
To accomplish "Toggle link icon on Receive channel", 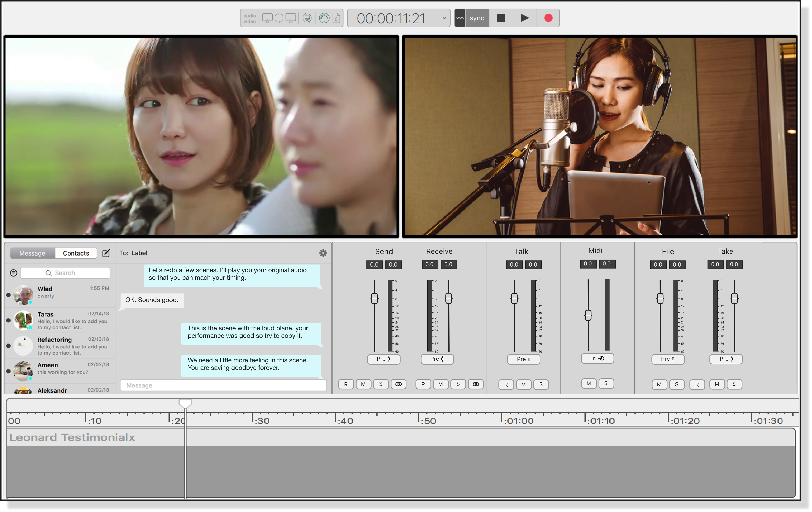I will (476, 384).
